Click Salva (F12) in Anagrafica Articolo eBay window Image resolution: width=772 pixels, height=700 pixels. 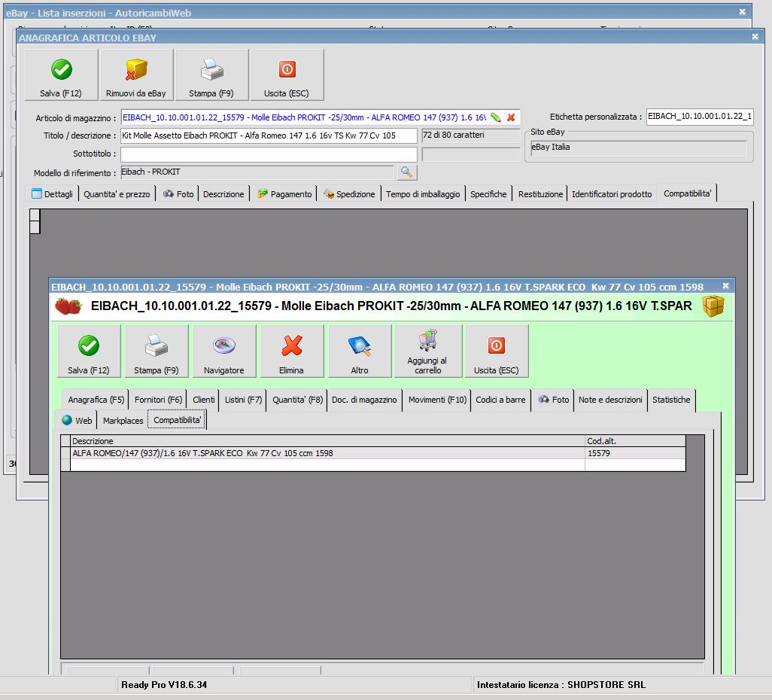coord(62,75)
